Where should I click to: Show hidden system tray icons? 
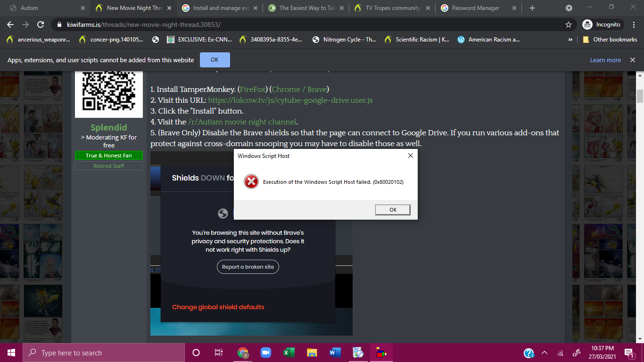click(545, 353)
